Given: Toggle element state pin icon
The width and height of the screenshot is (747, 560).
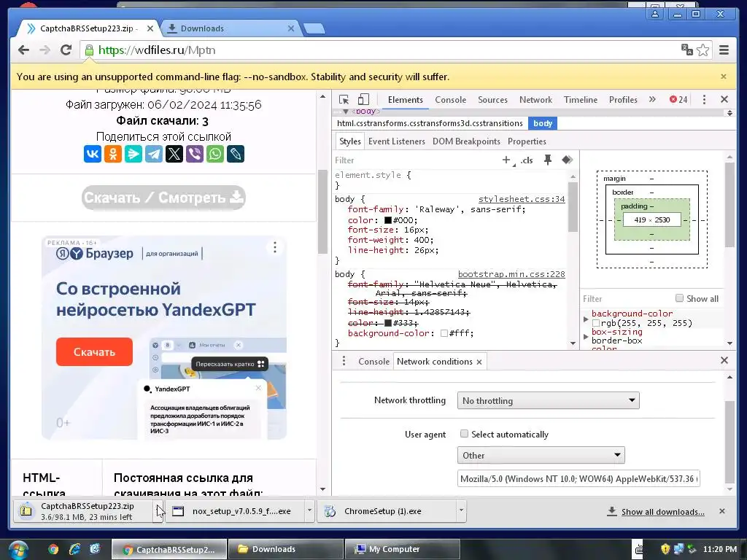Looking at the screenshot, I should (548, 160).
